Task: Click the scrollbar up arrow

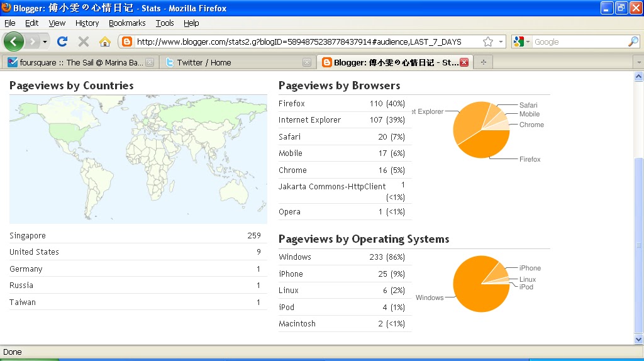Action: (x=638, y=77)
